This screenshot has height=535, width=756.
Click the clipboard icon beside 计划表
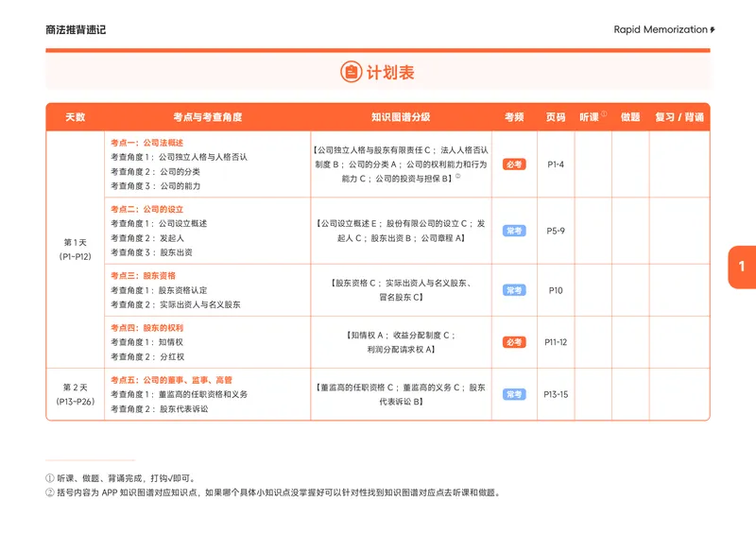click(x=351, y=72)
